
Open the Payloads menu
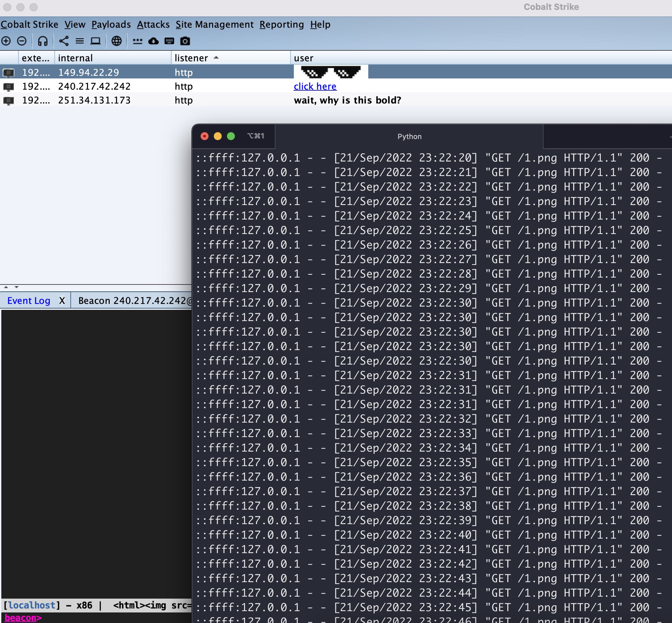111,25
